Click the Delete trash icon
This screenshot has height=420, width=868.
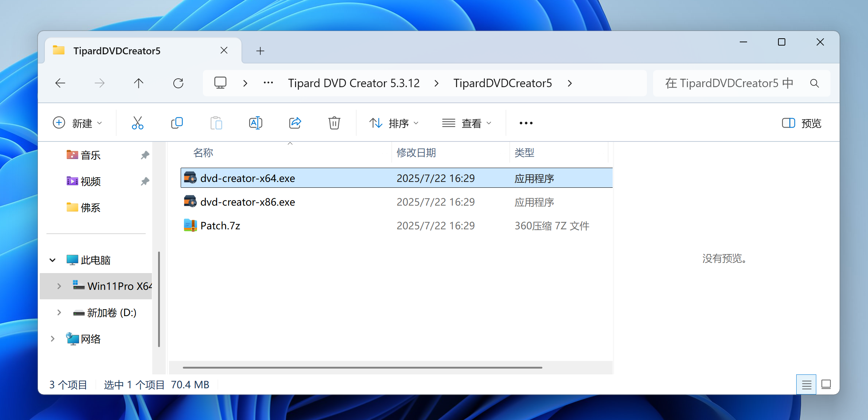click(334, 123)
